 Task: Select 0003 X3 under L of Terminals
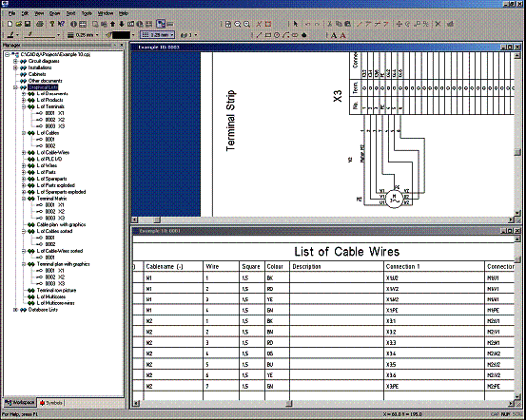(55, 126)
